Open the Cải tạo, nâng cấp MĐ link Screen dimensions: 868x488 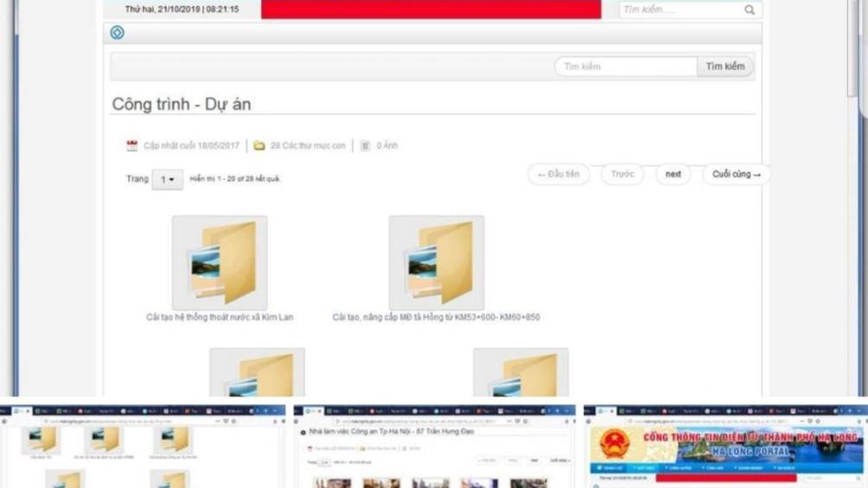436,317
